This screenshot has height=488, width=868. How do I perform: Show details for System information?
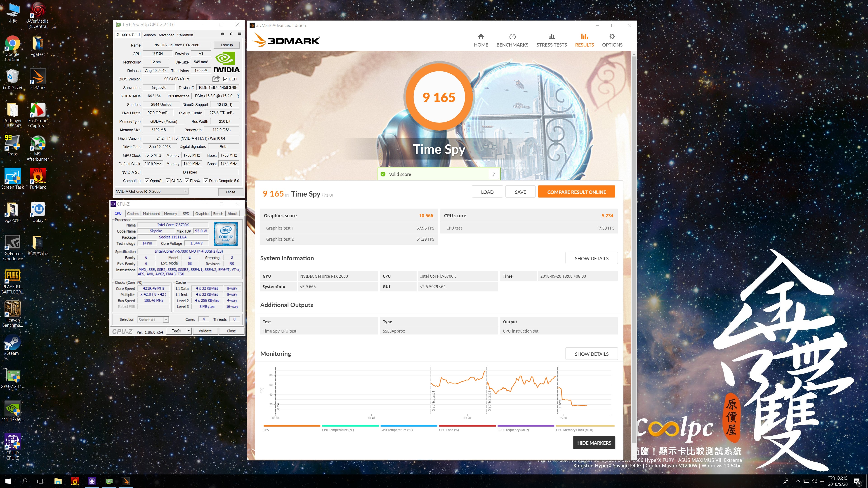pyautogui.click(x=591, y=258)
